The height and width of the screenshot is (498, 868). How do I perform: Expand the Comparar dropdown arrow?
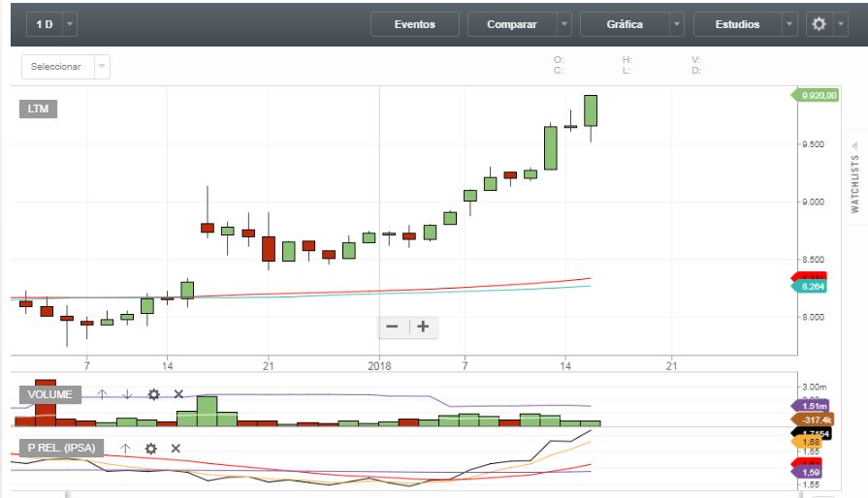coord(563,24)
